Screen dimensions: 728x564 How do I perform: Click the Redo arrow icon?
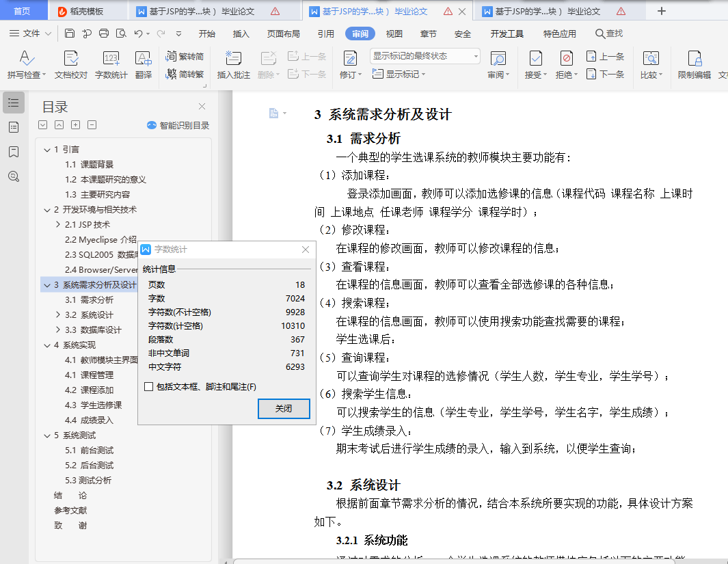(x=161, y=33)
